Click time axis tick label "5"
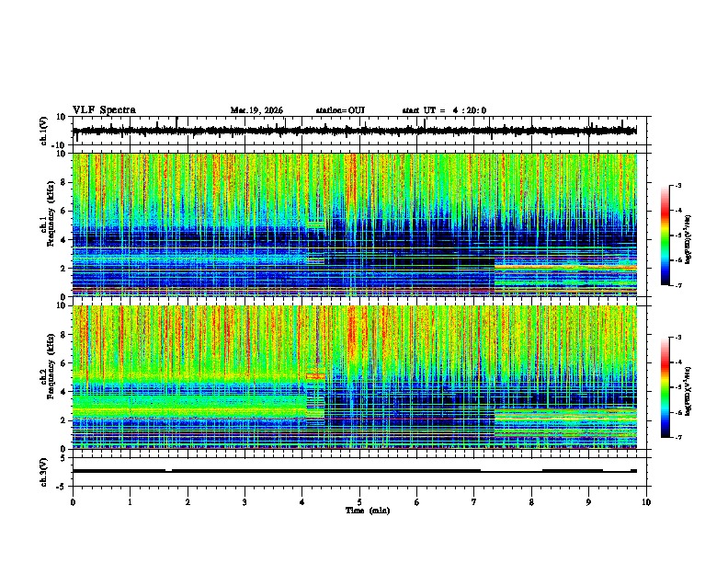728x563 pixels. pyautogui.click(x=359, y=502)
